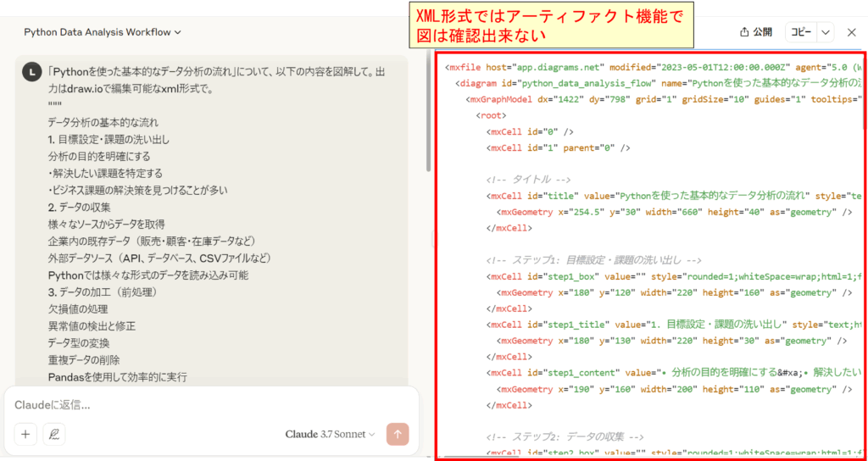Viewport: 868px width, 461px height.
Task: Click the 公開 publish button
Action: [755, 32]
